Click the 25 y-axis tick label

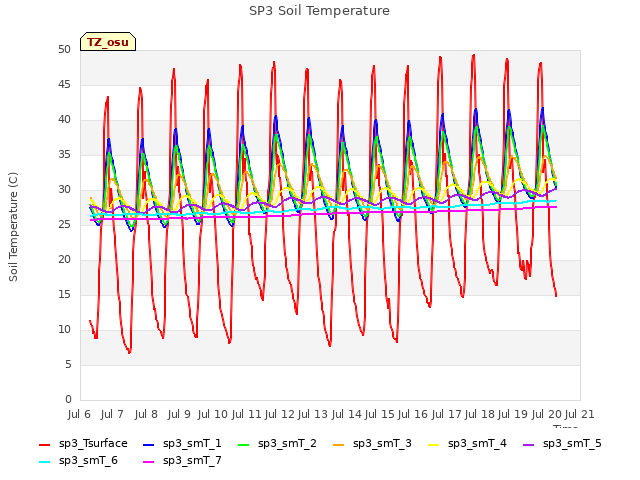pyautogui.click(x=64, y=225)
